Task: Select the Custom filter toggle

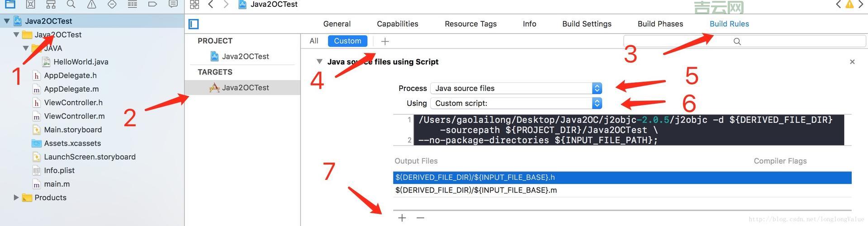Action: 347,41
